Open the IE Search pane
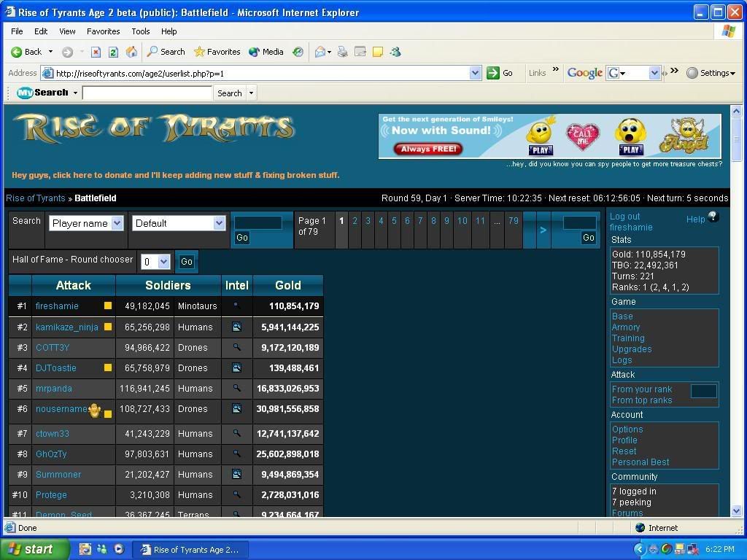The height and width of the screenshot is (560, 747). pyautogui.click(x=166, y=52)
